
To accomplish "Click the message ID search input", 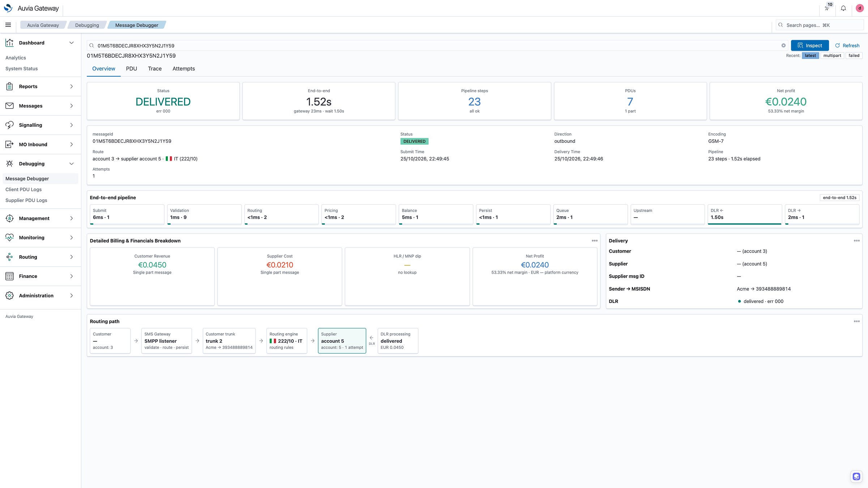I will [x=437, y=46].
